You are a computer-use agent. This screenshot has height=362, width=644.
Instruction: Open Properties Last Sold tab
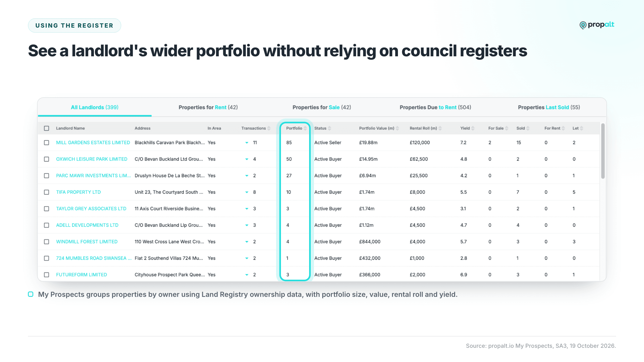549,107
